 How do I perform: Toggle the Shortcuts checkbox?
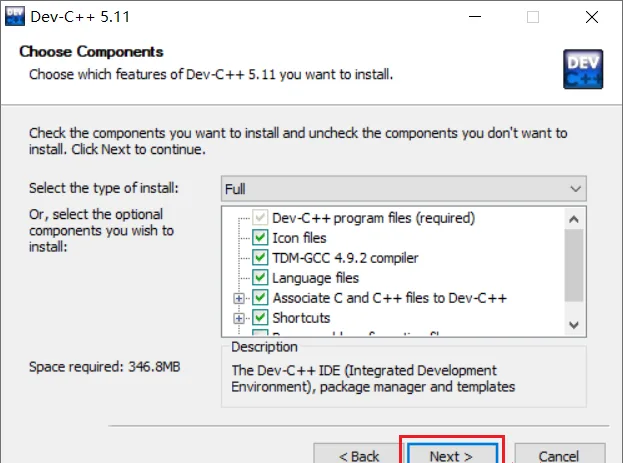tap(260, 318)
